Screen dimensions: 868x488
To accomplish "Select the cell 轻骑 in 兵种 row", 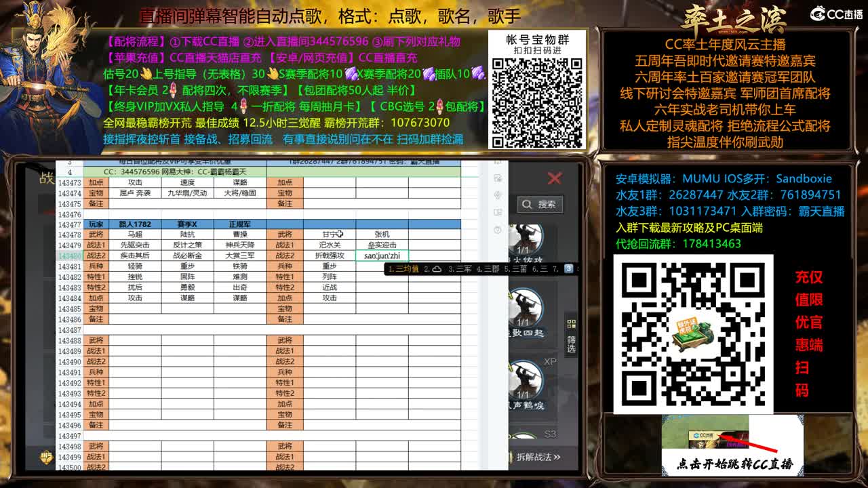I will click(x=135, y=266).
